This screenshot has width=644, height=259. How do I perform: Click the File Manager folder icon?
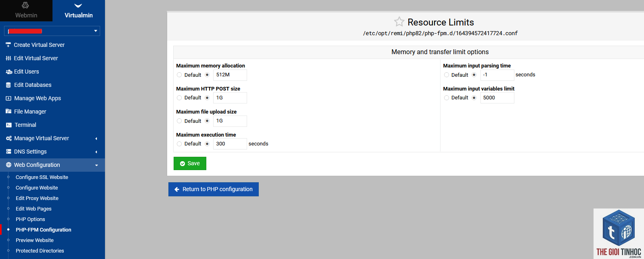8,112
